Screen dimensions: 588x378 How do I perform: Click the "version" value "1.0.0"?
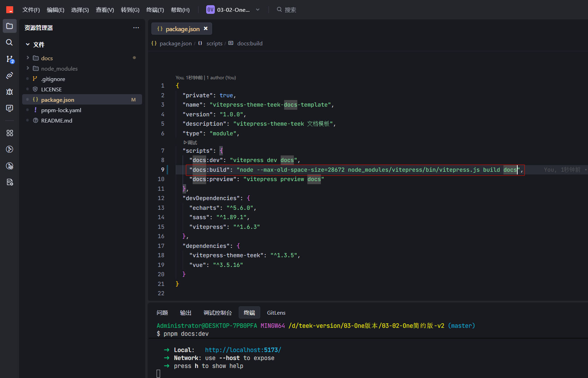click(231, 114)
